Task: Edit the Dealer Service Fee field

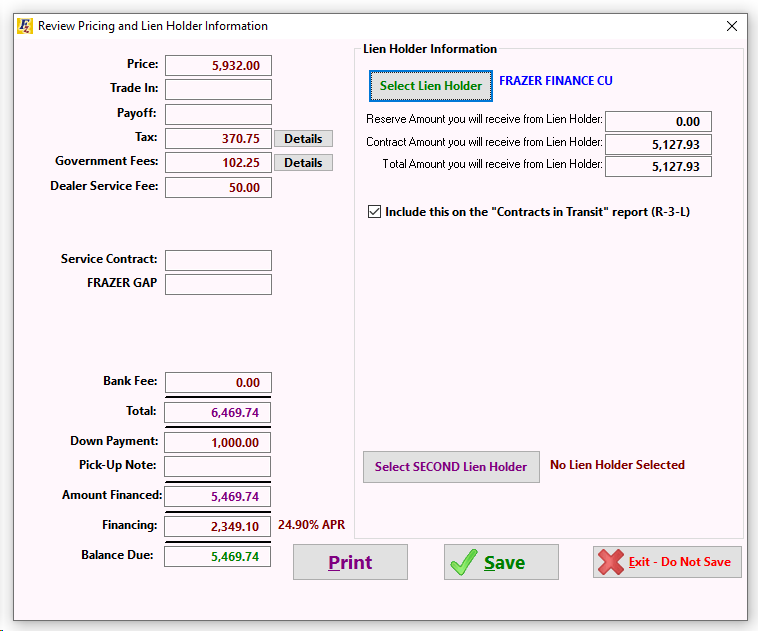Action: [218, 188]
